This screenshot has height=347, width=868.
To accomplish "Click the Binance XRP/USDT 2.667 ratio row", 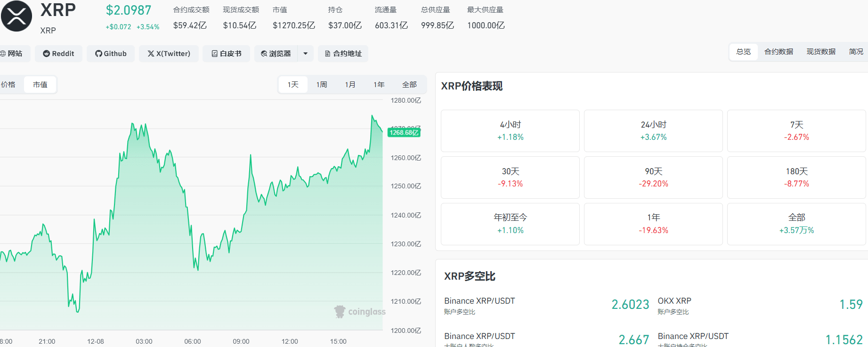I will 547,339.
